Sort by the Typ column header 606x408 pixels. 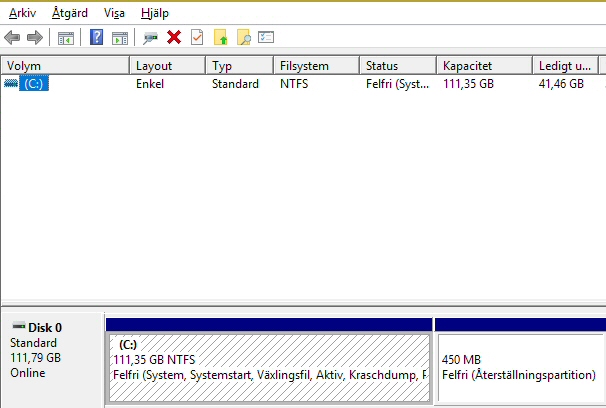click(240, 66)
